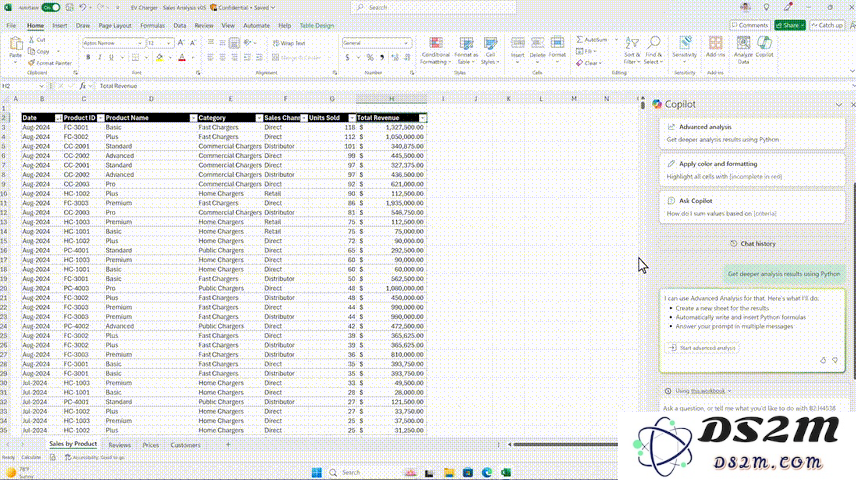Click the Cut scissors icon
Image resolution: width=856 pixels, height=480 pixels.
(x=32, y=40)
